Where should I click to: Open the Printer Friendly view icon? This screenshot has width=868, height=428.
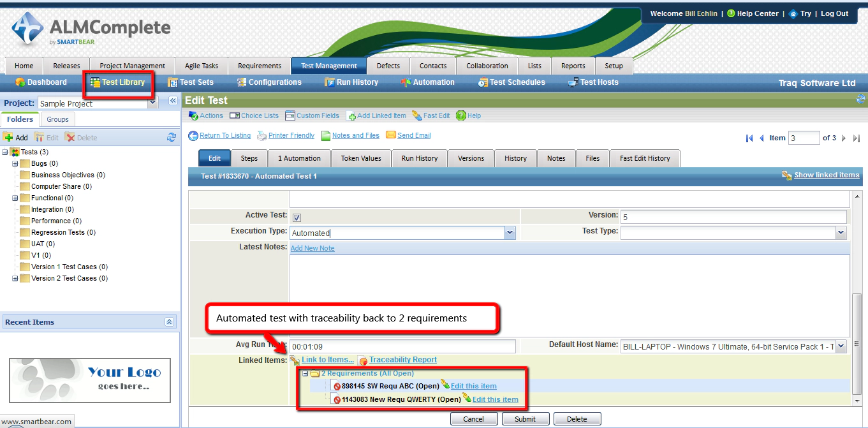(263, 135)
